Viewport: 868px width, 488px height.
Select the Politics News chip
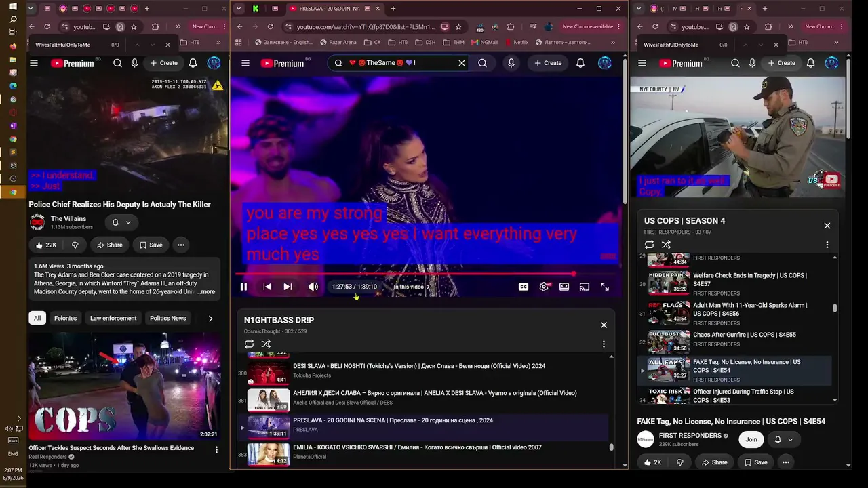[x=168, y=318]
